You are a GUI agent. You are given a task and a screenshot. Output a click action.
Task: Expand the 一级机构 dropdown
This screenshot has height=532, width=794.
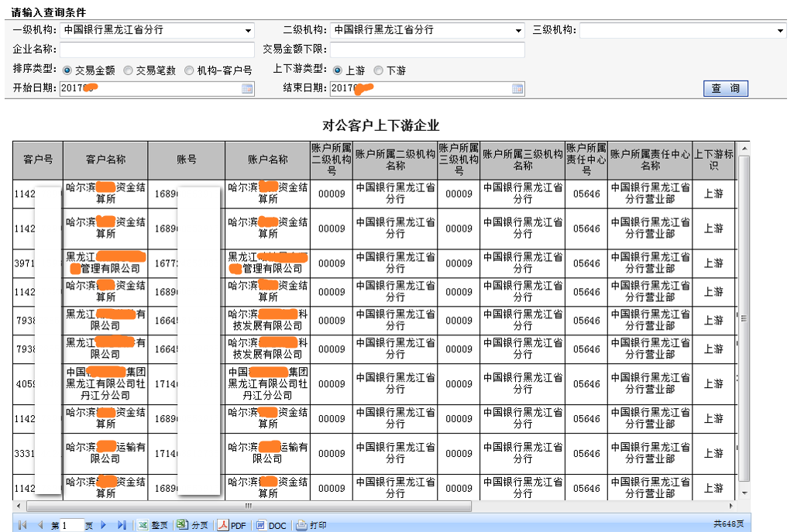[248, 31]
